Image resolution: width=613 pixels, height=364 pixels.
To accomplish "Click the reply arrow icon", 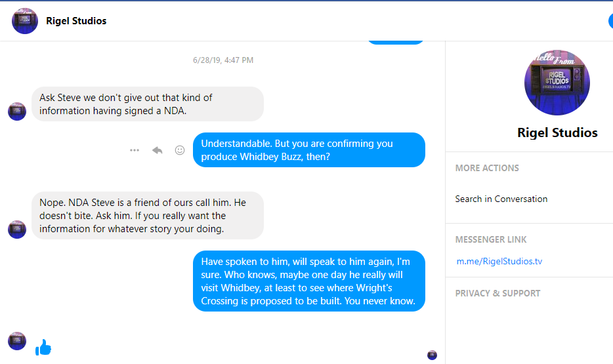I will pos(158,150).
